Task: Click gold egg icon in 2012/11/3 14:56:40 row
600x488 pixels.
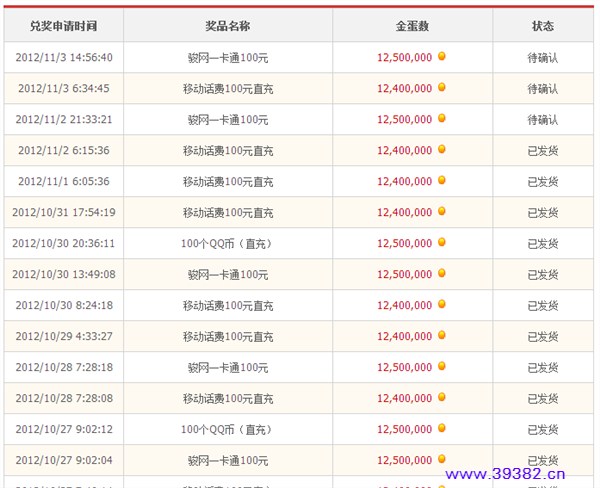Action: pyautogui.click(x=442, y=56)
